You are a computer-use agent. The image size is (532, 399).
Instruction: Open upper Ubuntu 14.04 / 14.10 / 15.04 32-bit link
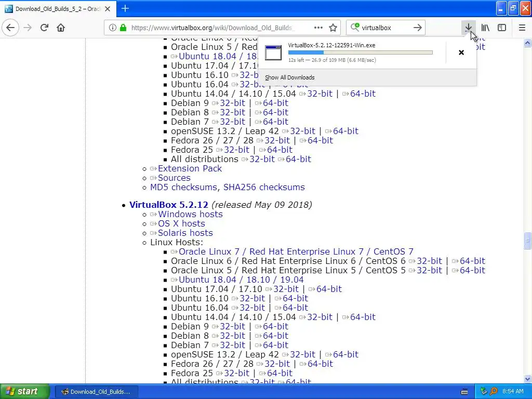320,94
